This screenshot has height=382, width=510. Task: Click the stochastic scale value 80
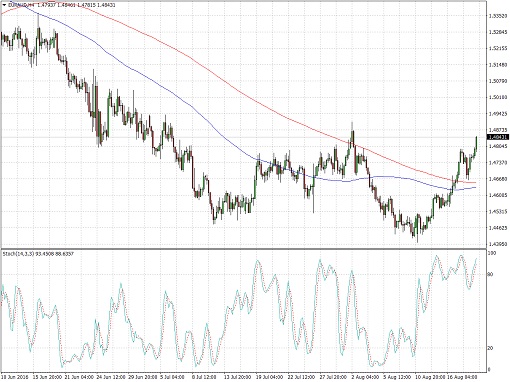(x=491, y=275)
